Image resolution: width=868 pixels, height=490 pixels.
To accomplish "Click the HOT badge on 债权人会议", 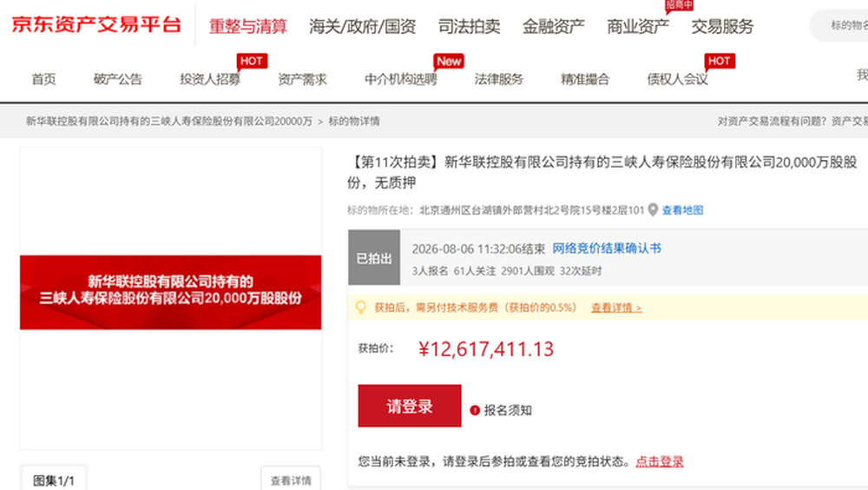I will click(719, 61).
